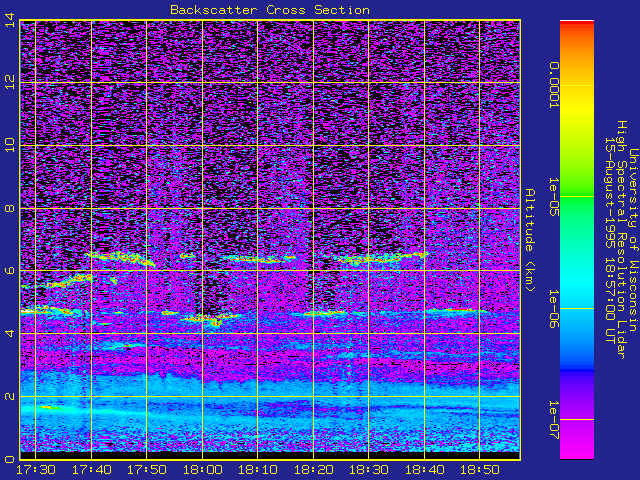Click the 0.0001 colorbar value
This screenshot has height=480, width=640.
(x=554, y=85)
